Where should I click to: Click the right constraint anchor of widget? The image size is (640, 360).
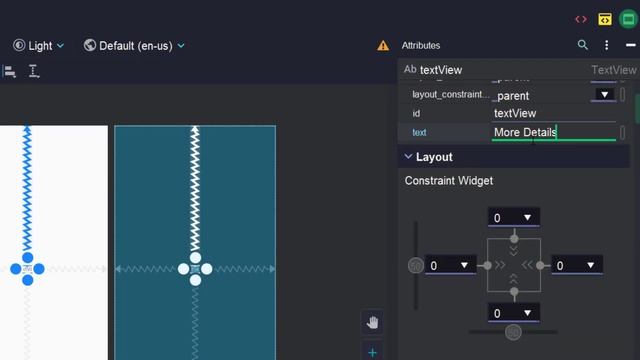[540, 265]
